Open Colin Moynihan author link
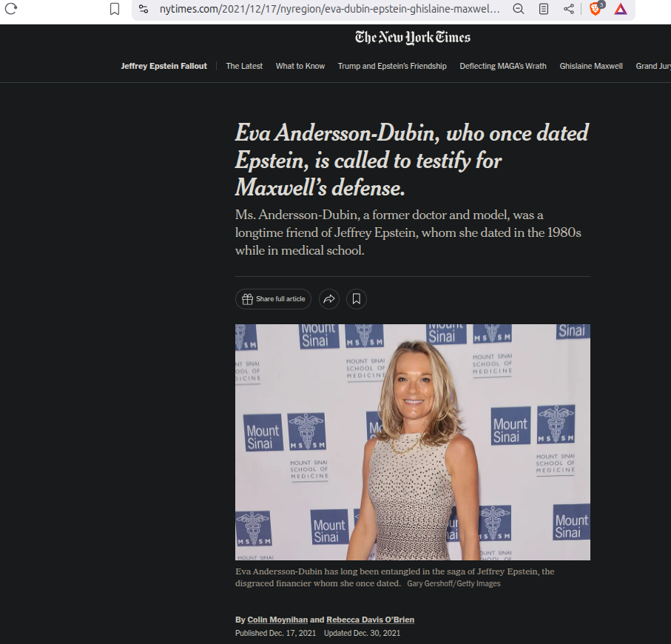 (277, 620)
